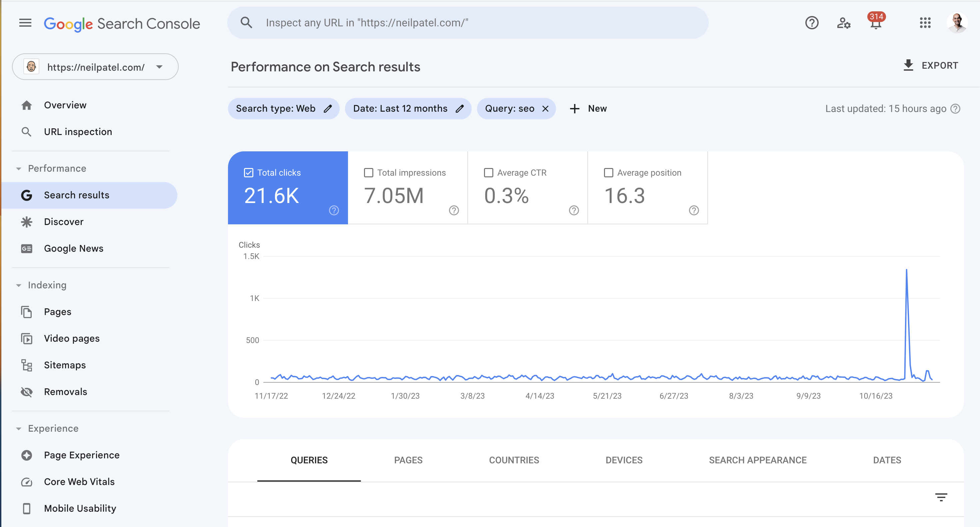
Task: Switch to the PAGES tab
Action: coord(408,460)
